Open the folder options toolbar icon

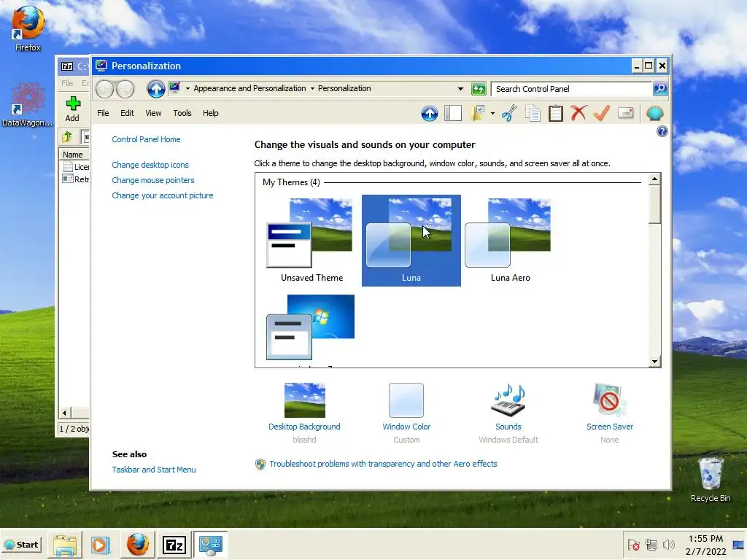click(x=477, y=113)
